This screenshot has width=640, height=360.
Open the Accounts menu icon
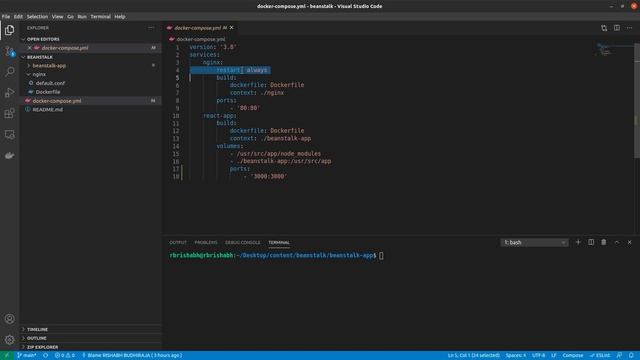click(9, 319)
